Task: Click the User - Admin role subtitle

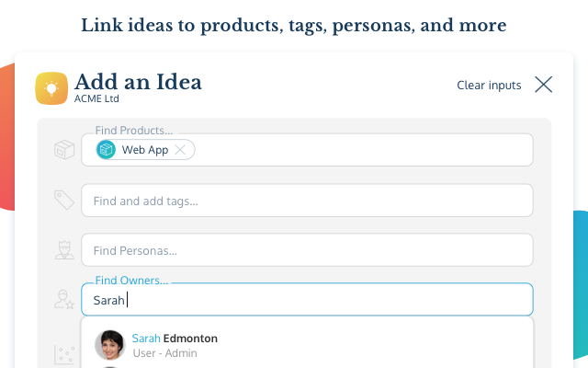Action: pyautogui.click(x=164, y=353)
